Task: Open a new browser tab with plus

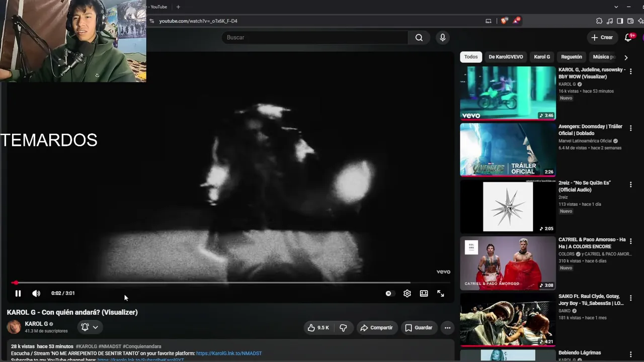Action: coord(178,7)
